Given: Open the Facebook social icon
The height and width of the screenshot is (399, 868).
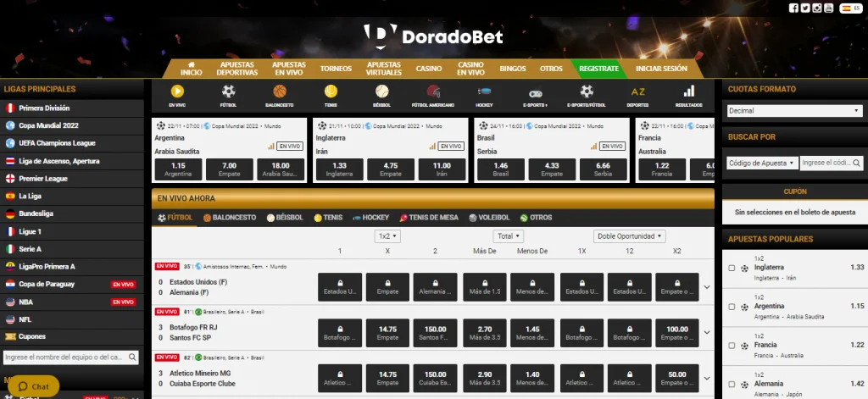Looking at the screenshot, I should (x=793, y=8).
